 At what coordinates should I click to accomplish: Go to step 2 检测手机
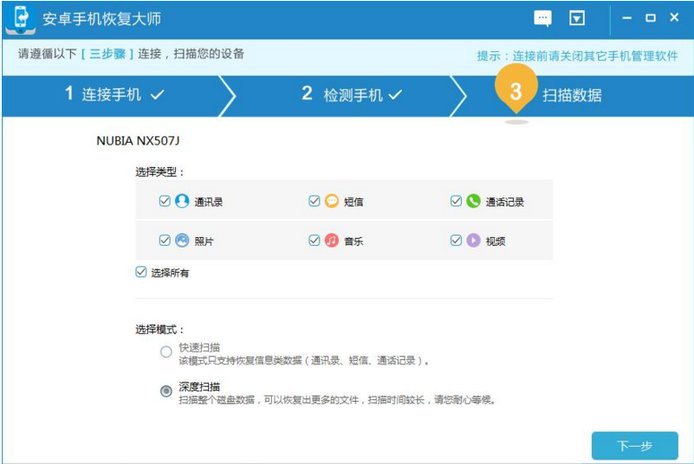[352, 94]
